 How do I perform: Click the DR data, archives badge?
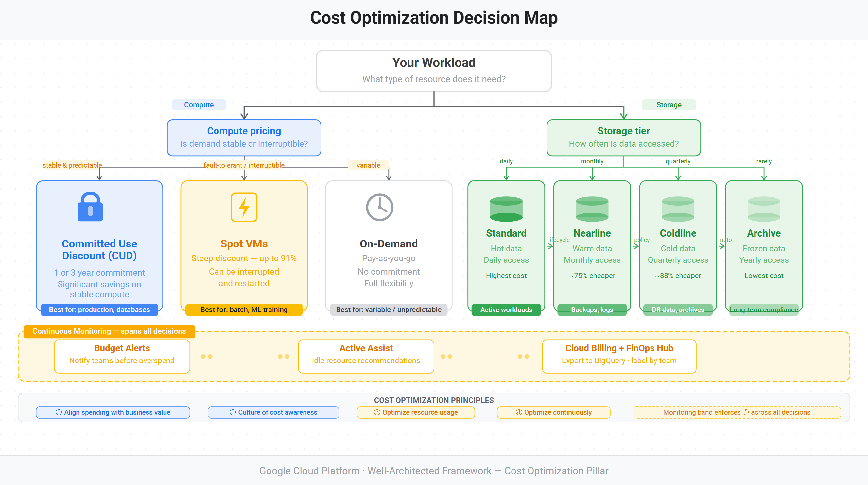click(x=678, y=309)
